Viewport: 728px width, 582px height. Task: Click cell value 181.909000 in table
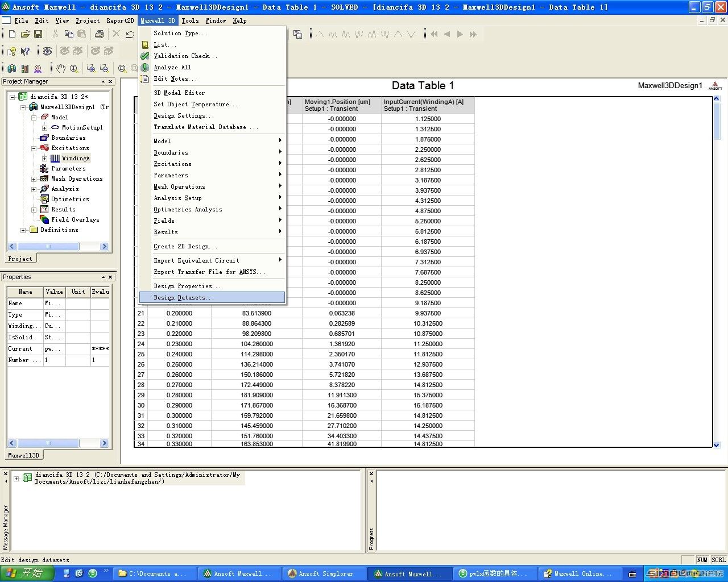pos(257,395)
